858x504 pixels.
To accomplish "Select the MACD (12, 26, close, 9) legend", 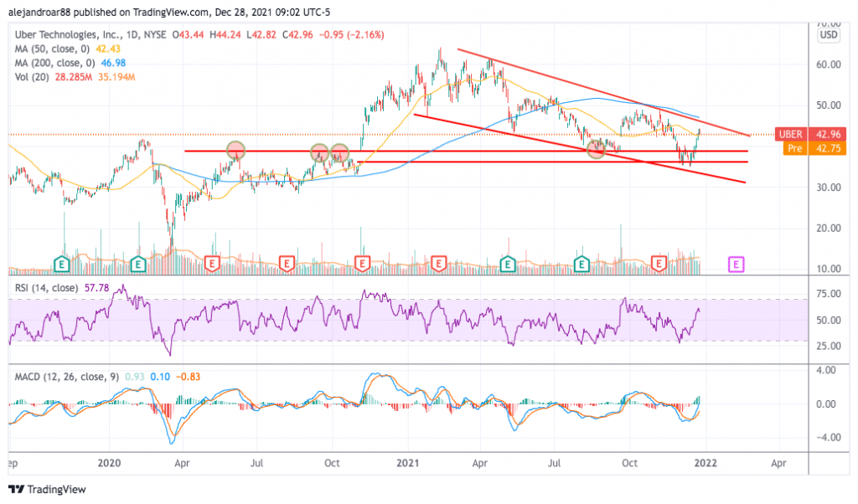I will pos(67,377).
